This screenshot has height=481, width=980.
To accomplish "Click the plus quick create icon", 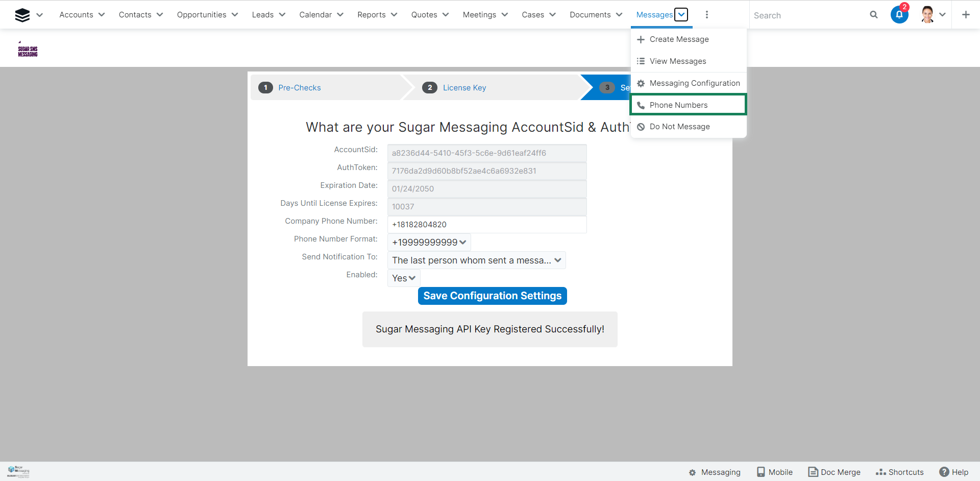I will click(x=965, y=15).
